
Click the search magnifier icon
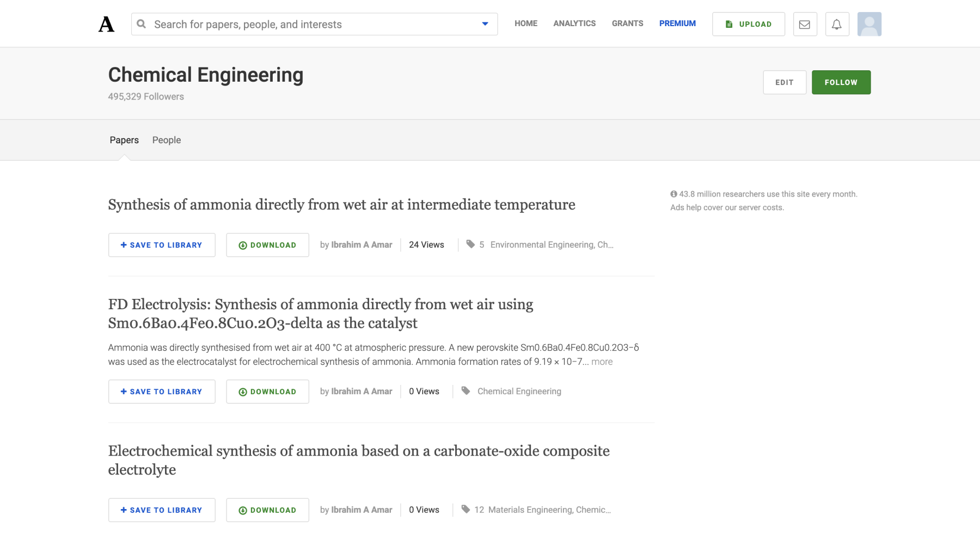142,24
